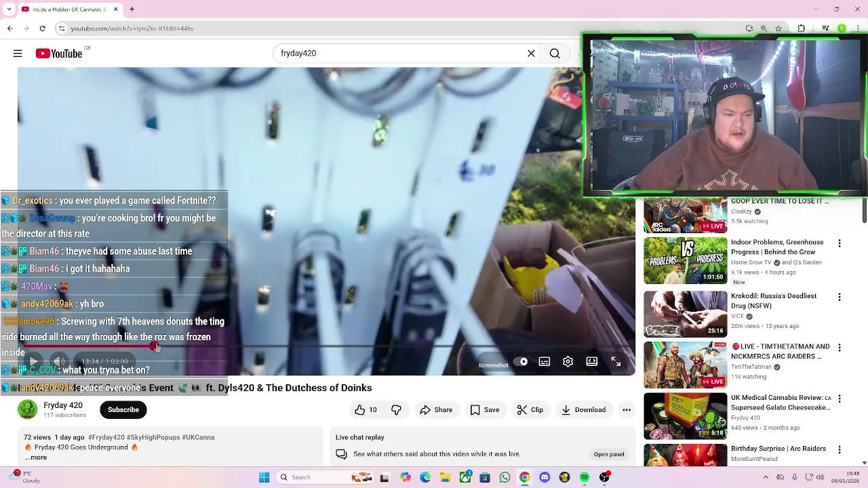Select the Inside a Hidden UK Cannabis tab
The height and width of the screenshot is (488, 868).
click(70, 9)
